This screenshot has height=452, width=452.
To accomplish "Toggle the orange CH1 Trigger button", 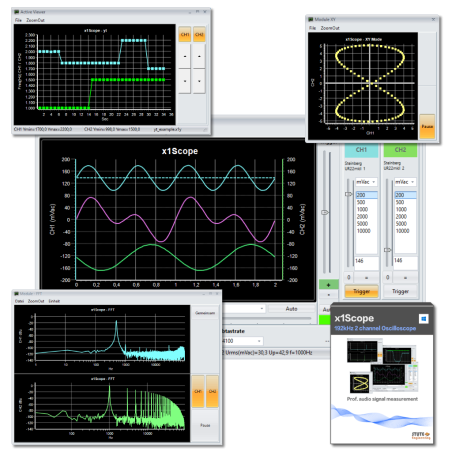I will (361, 291).
